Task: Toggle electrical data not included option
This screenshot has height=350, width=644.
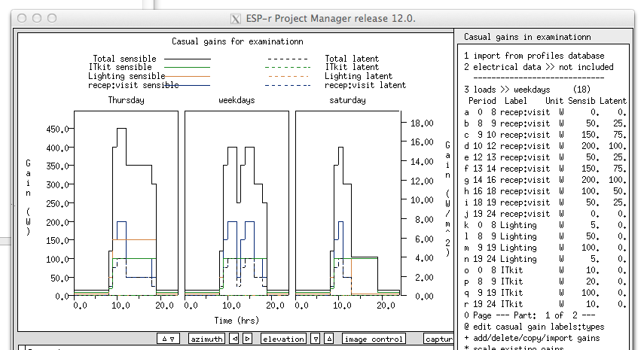Action: pyautogui.click(x=539, y=67)
